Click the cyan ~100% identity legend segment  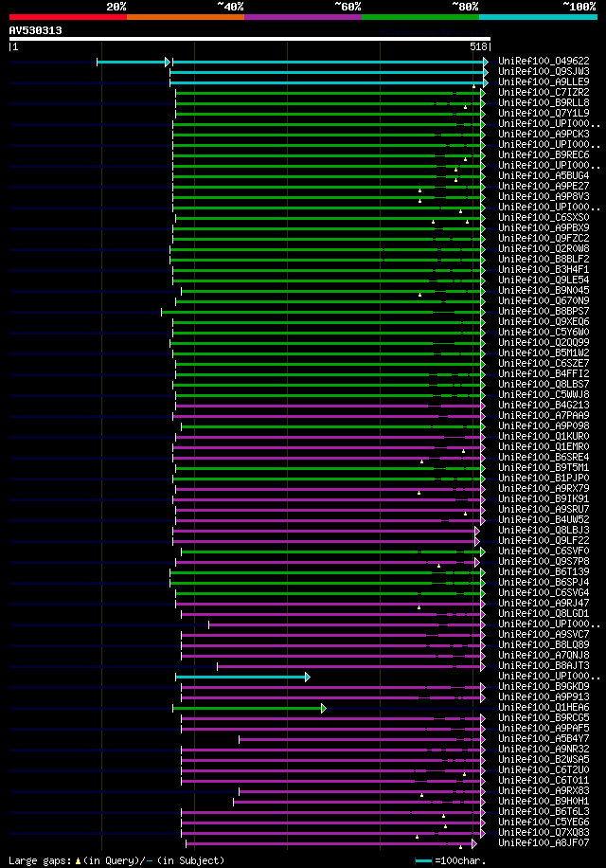pos(538,17)
